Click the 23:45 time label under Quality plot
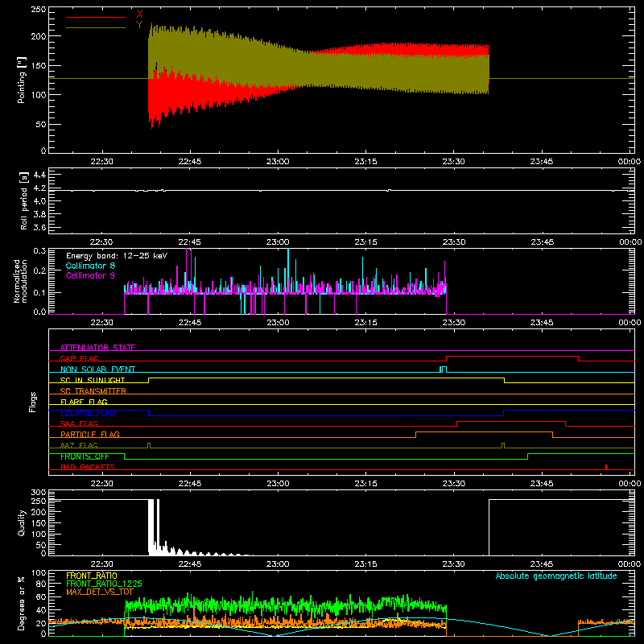The image size is (644, 644). [x=541, y=564]
